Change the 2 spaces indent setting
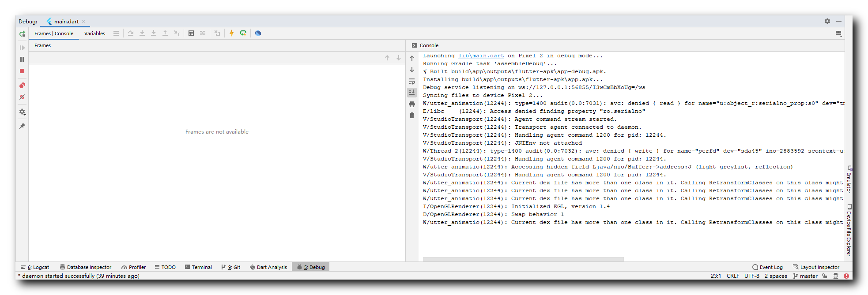Image resolution: width=868 pixels, height=295 pixels. (776, 276)
